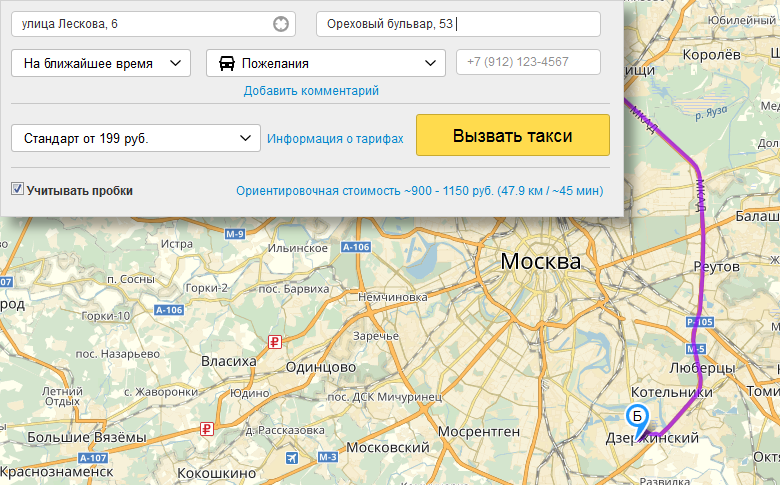Click the Истра label on map

(x=177, y=244)
